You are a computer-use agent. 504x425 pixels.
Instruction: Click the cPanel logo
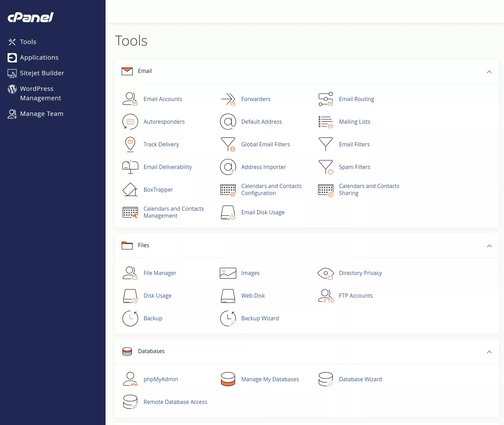pos(30,17)
